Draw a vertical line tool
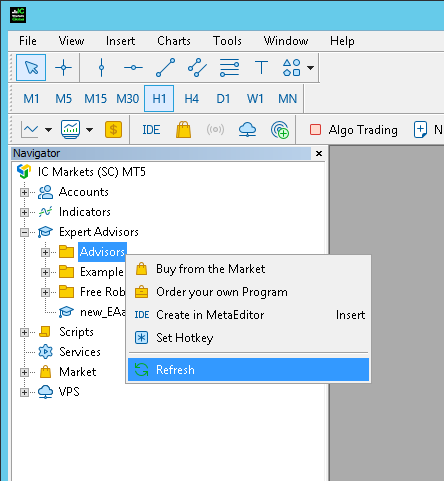This screenshot has width=444, height=481. [101, 68]
